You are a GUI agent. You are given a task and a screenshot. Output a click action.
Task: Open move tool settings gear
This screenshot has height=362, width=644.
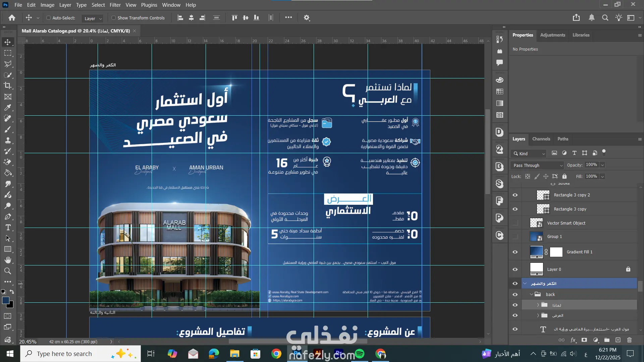(307, 18)
